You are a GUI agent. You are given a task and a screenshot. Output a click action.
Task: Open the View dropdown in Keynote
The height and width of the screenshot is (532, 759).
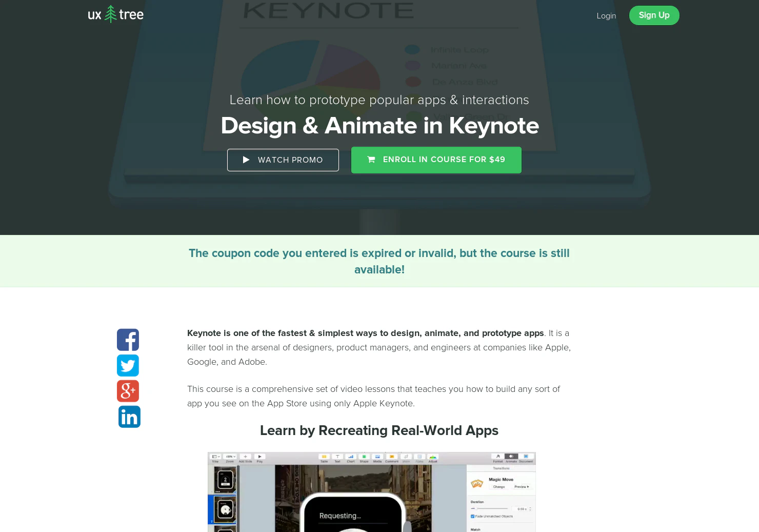click(215, 456)
